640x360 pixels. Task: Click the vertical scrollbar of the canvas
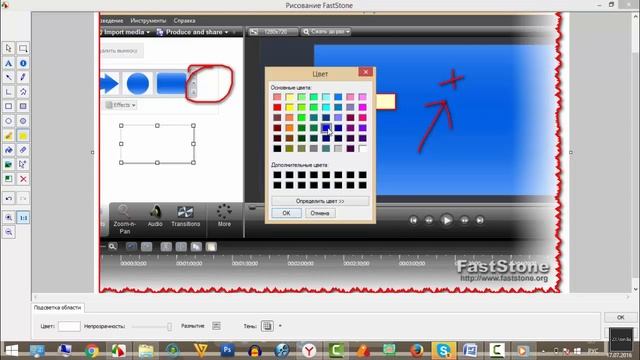(x=636, y=152)
